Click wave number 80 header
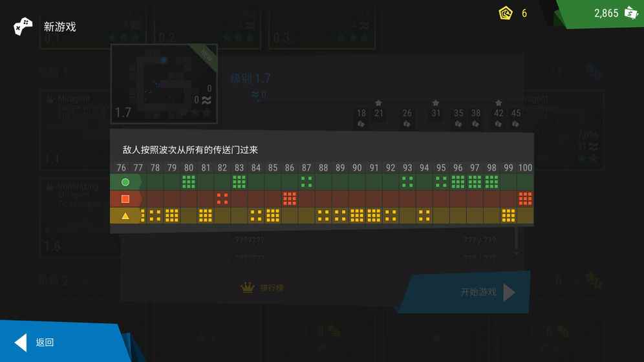The image size is (644, 362). point(189,167)
